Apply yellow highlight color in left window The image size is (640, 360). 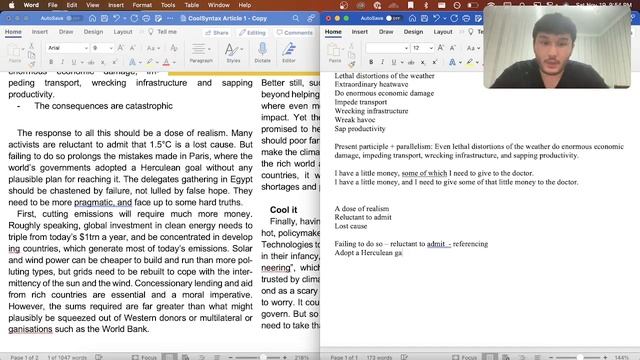point(150,62)
